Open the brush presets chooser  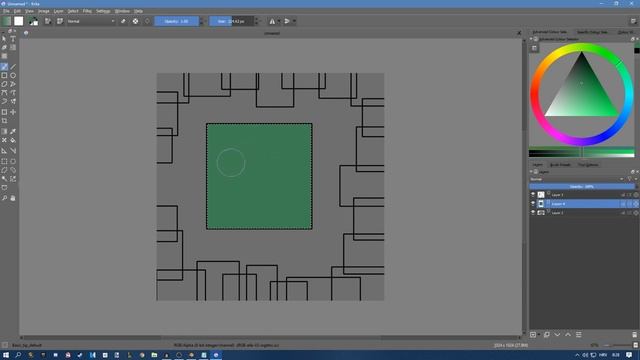point(60,21)
